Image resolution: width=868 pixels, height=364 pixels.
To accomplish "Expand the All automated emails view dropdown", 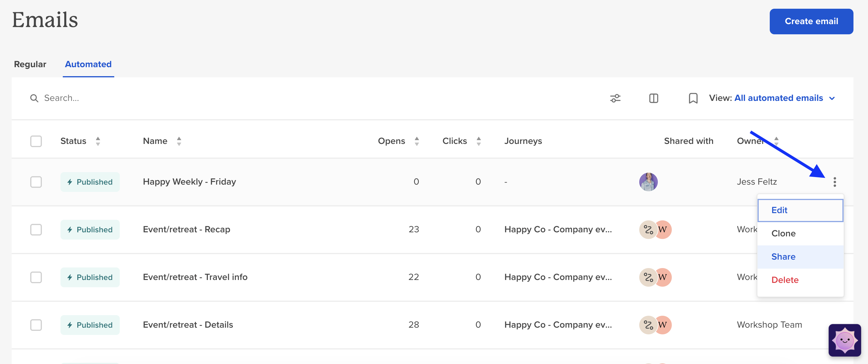I will pos(785,98).
